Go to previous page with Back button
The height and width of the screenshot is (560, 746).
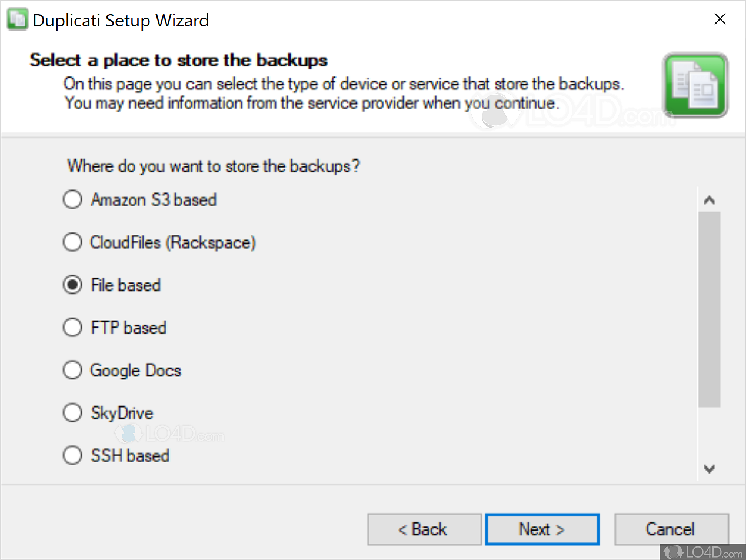424,529
